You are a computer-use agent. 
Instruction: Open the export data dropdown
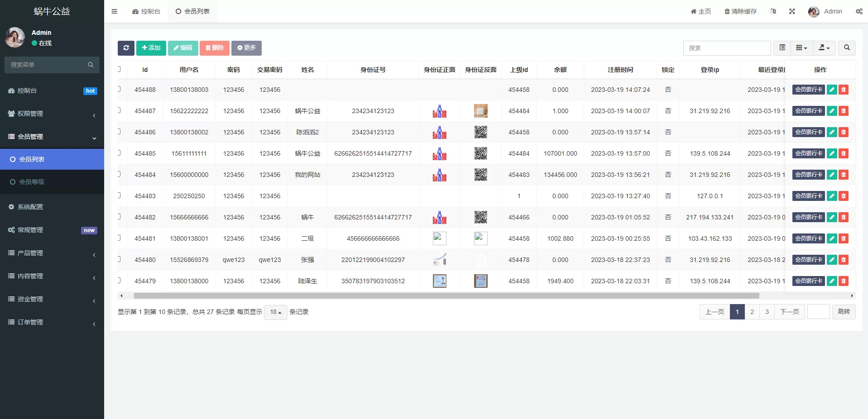(824, 48)
